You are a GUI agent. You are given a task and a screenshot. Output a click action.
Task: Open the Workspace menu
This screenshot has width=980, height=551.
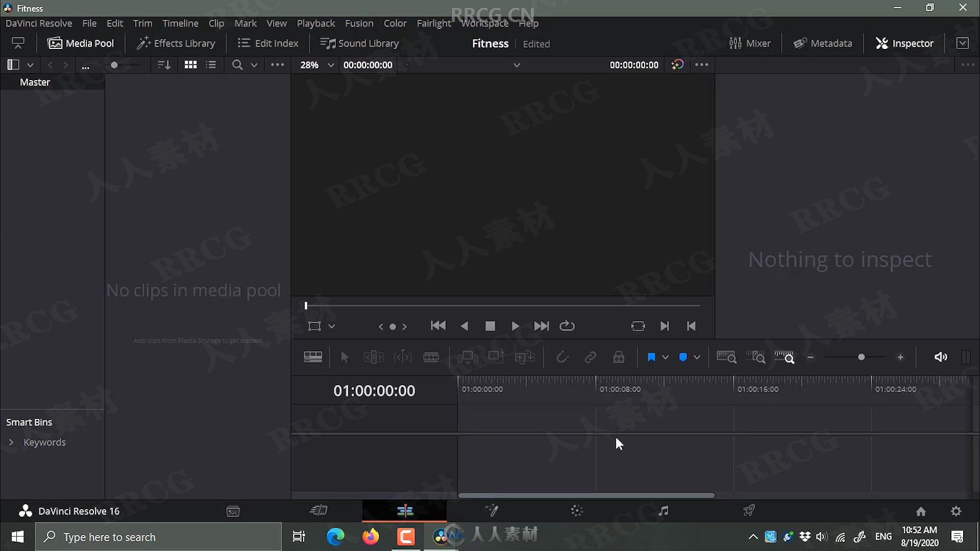tap(484, 23)
